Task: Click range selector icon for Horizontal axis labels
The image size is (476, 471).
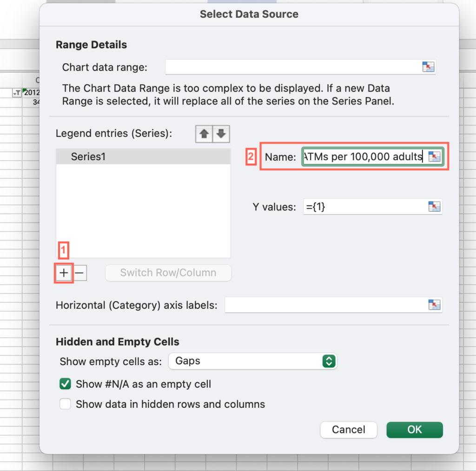Action: (x=434, y=305)
